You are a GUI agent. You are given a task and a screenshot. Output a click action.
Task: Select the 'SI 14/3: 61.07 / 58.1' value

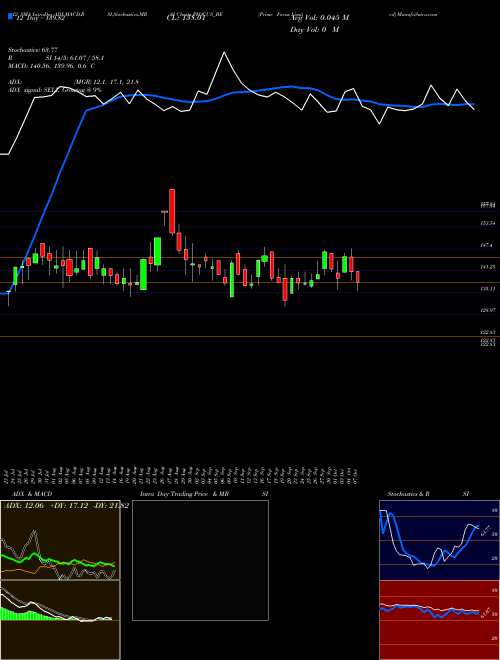click(75, 58)
